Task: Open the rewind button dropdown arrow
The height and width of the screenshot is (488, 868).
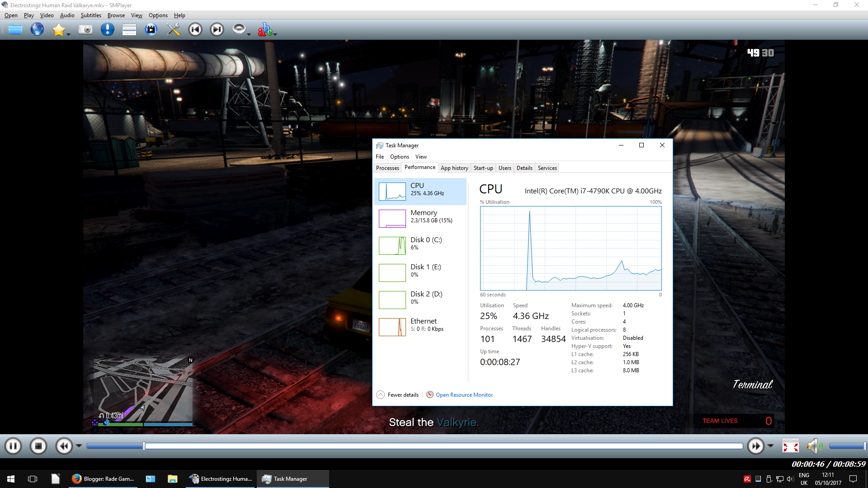Action: tap(79, 446)
